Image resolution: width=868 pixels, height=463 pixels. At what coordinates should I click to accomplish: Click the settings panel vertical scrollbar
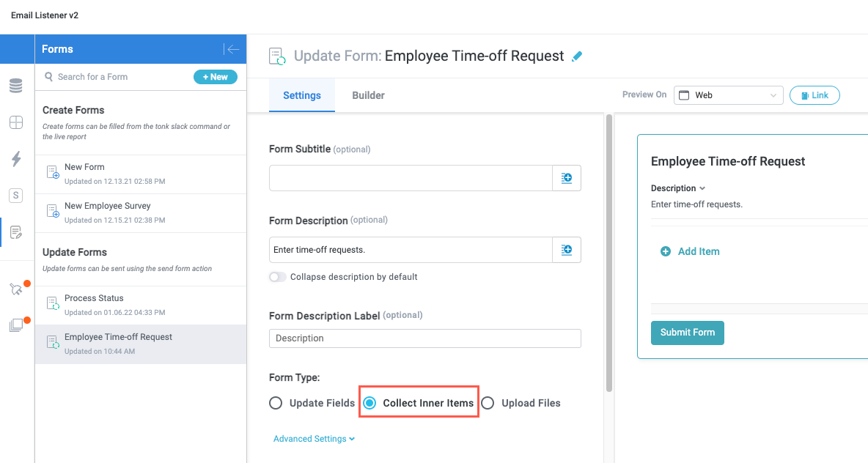point(608,249)
